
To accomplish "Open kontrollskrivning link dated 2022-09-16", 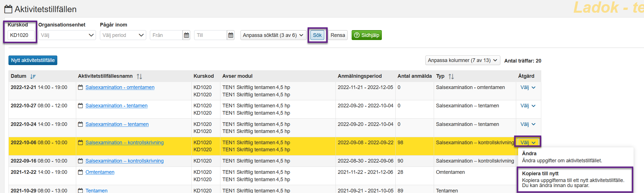I will point(124,161).
